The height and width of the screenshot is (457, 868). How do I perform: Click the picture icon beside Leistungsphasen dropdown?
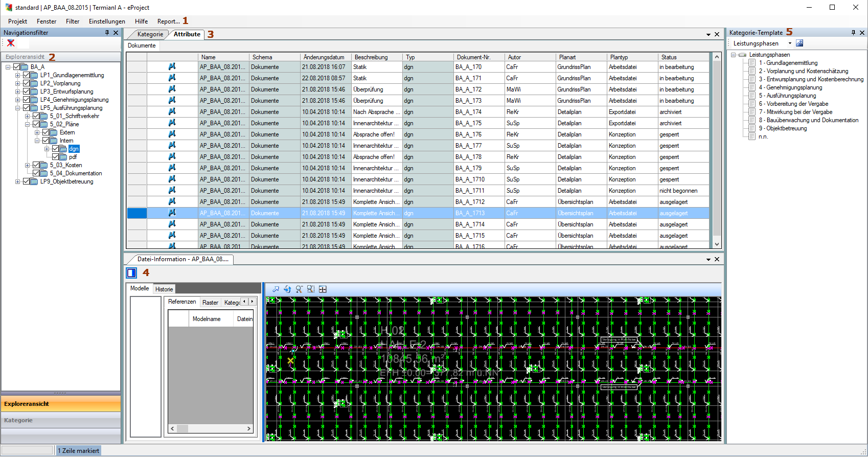tap(800, 43)
